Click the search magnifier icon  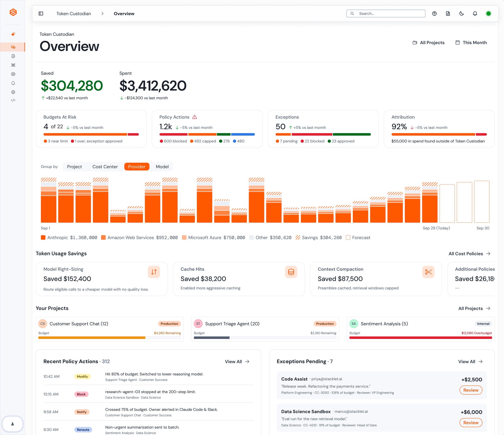(x=352, y=14)
